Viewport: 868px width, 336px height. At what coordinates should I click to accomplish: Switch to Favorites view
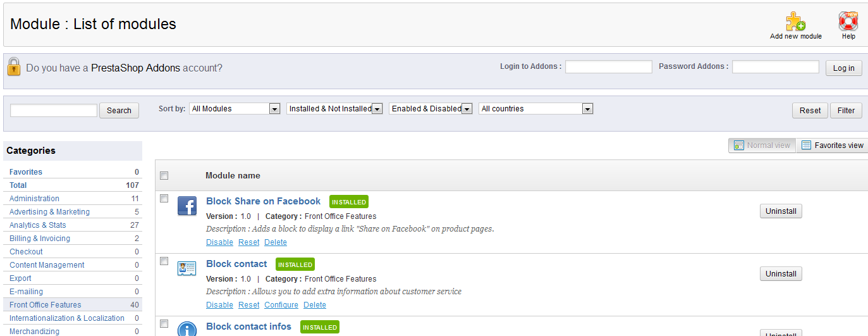[832, 146]
